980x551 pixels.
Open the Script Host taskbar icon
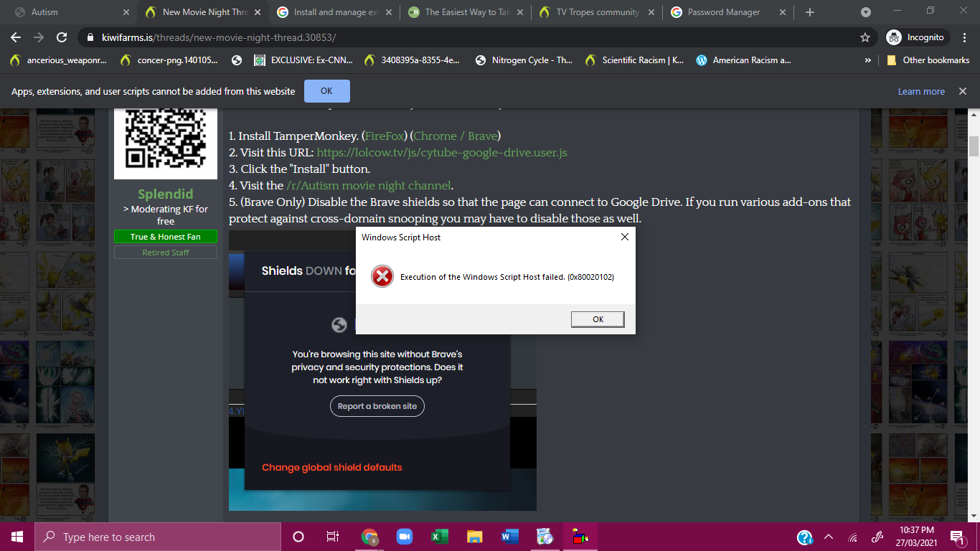point(580,537)
